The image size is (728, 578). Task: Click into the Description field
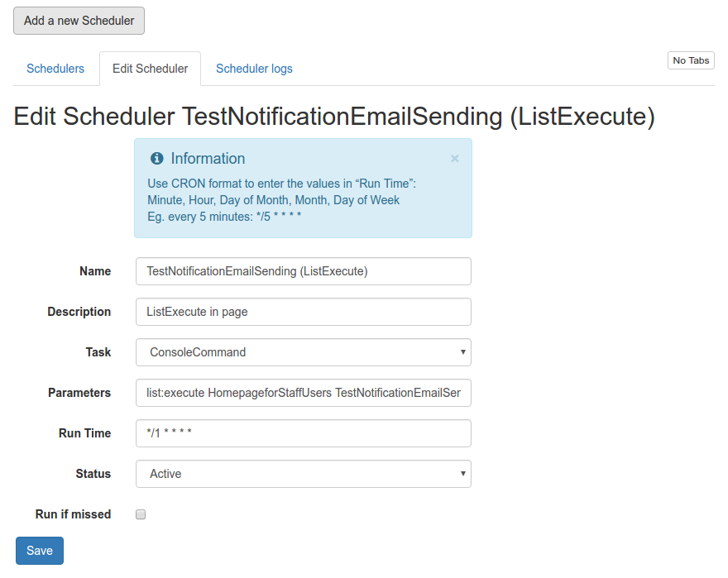tap(303, 312)
